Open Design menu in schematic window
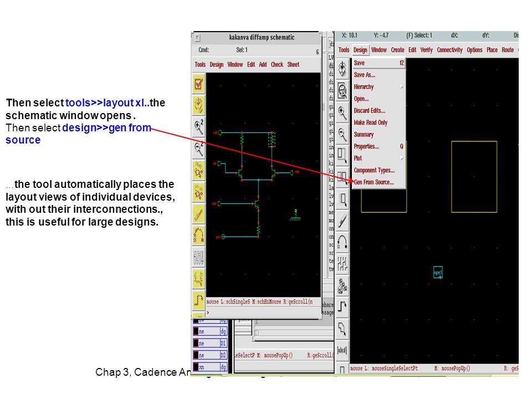 pos(217,64)
